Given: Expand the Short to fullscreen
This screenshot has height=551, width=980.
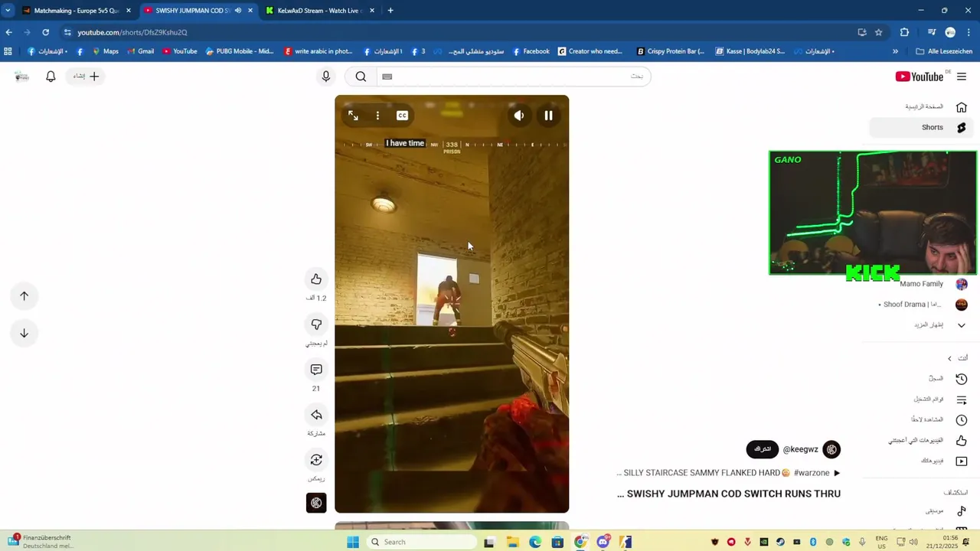Looking at the screenshot, I should pyautogui.click(x=353, y=116).
